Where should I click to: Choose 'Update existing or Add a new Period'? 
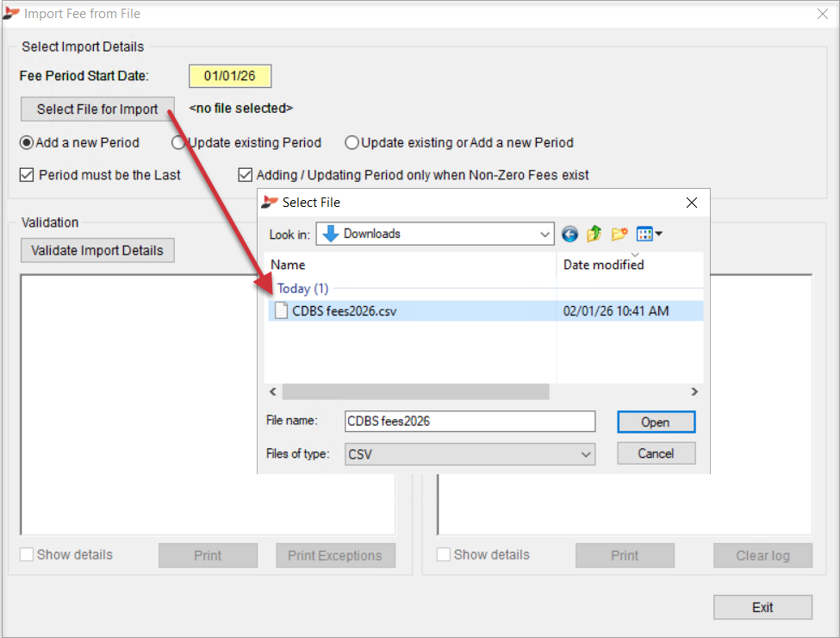click(352, 142)
